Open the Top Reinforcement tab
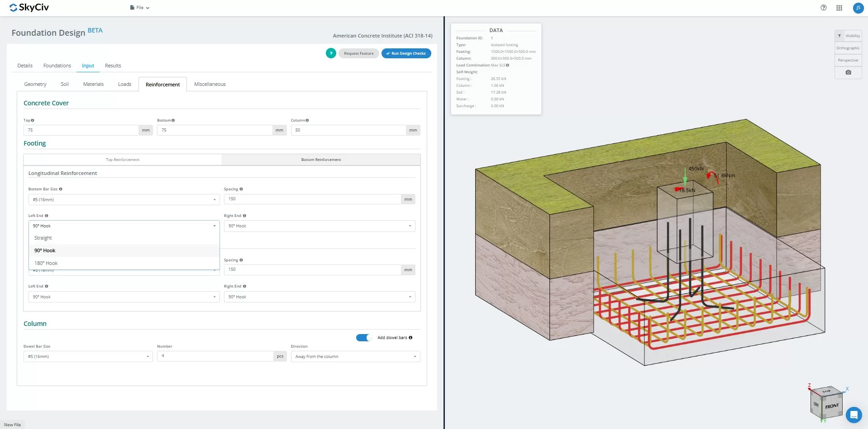This screenshot has height=429, width=868. (x=122, y=159)
